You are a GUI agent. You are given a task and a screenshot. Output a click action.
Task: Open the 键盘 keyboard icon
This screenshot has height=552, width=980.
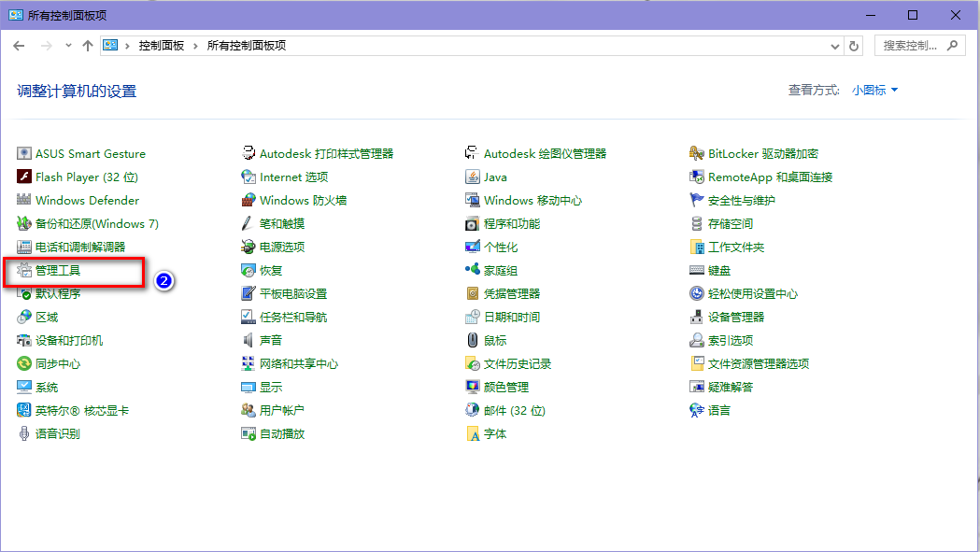696,270
